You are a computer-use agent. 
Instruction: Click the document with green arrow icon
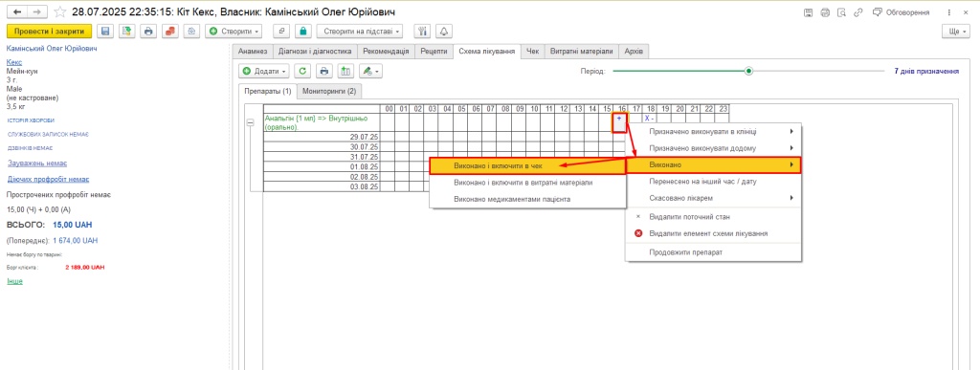(x=127, y=31)
